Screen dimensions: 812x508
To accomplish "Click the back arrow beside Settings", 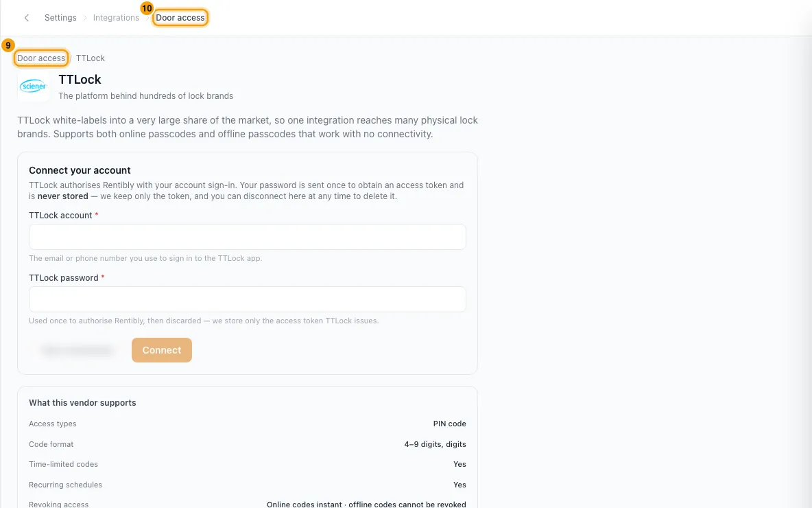I will [x=27, y=18].
